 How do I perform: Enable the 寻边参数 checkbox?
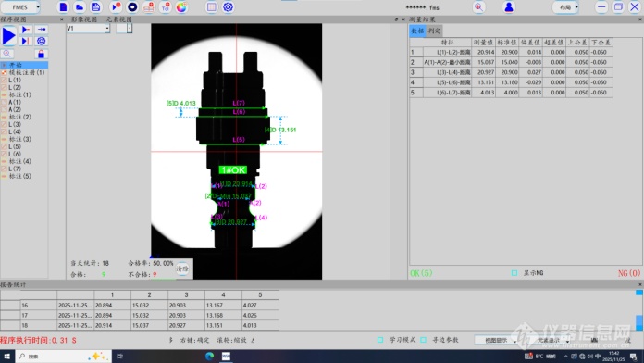click(424, 340)
